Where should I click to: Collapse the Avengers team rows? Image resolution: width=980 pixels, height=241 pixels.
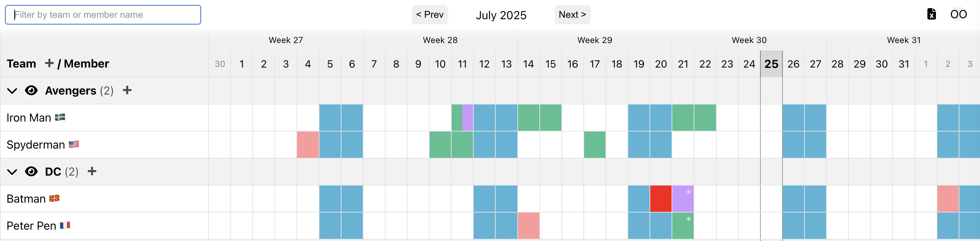click(12, 91)
